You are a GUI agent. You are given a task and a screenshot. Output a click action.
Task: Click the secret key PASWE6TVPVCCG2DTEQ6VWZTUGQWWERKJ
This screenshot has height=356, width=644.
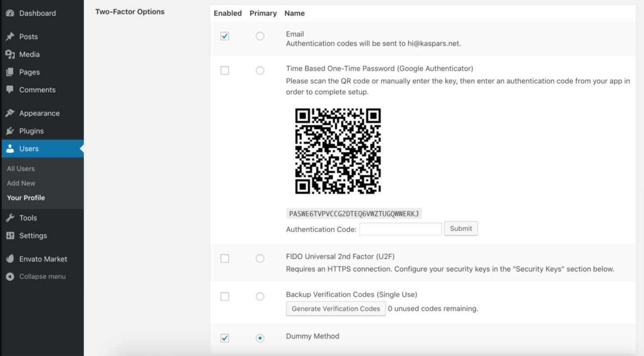point(354,214)
